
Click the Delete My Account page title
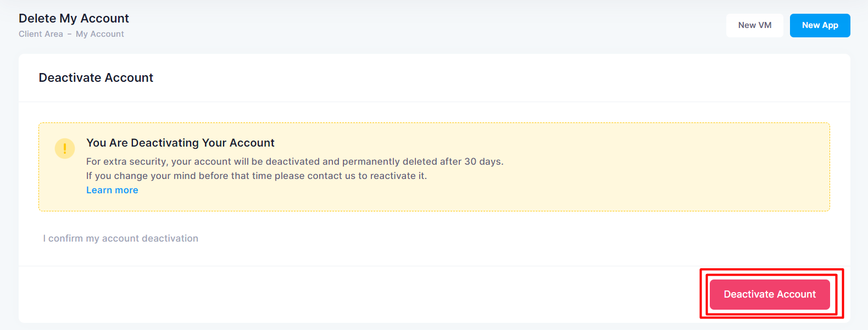pos(74,18)
